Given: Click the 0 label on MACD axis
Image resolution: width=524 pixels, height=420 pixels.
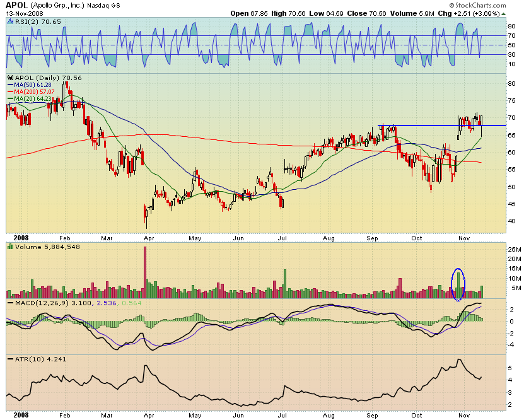Looking at the screenshot, I should click(511, 322).
